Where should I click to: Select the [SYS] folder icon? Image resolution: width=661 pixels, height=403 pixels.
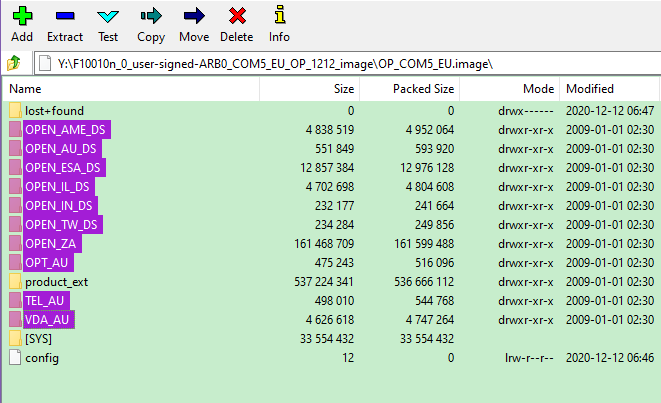(x=15, y=338)
